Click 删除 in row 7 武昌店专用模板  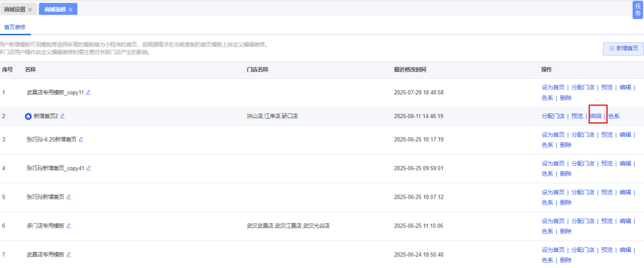click(x=565, y=260)
